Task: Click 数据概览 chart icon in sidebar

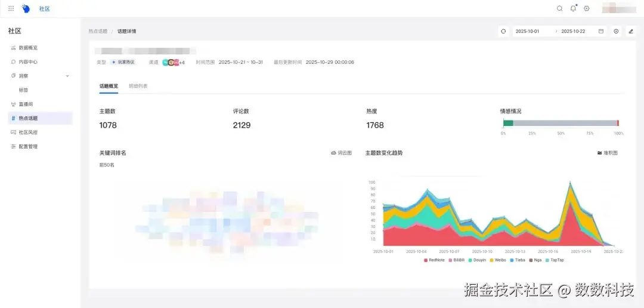Action: point(13,48)
